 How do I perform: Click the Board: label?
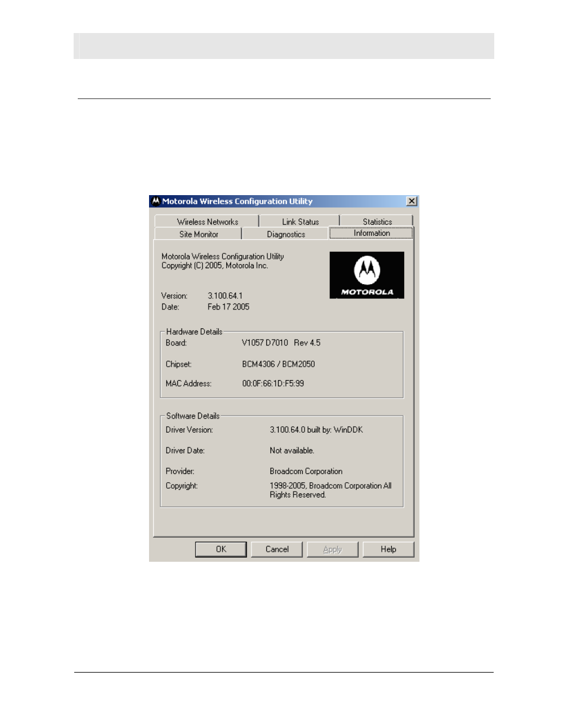click(x=176, y=342)
